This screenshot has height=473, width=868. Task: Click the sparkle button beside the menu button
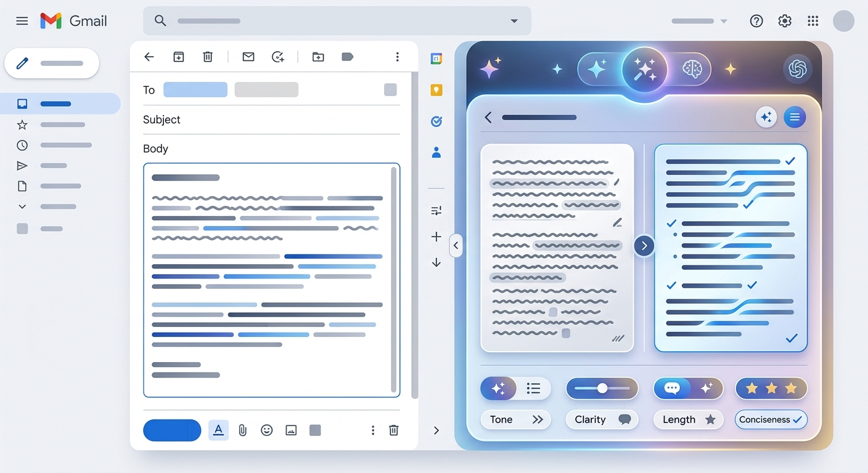[x=766, y=117]
